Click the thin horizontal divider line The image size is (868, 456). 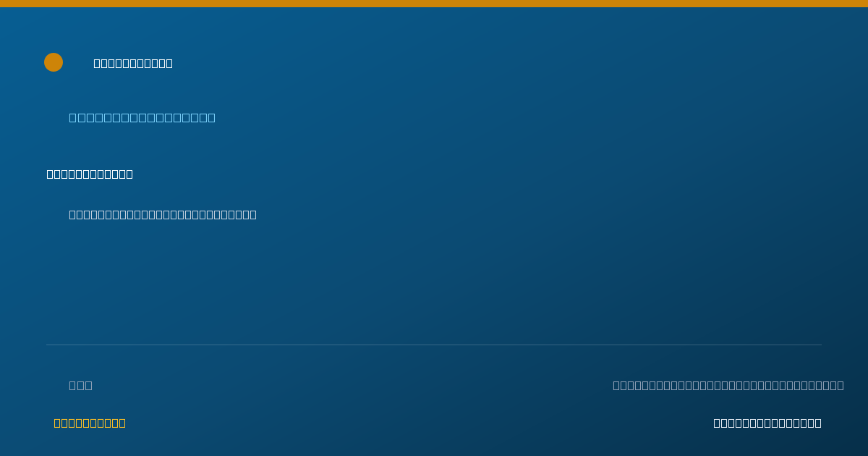434,345
